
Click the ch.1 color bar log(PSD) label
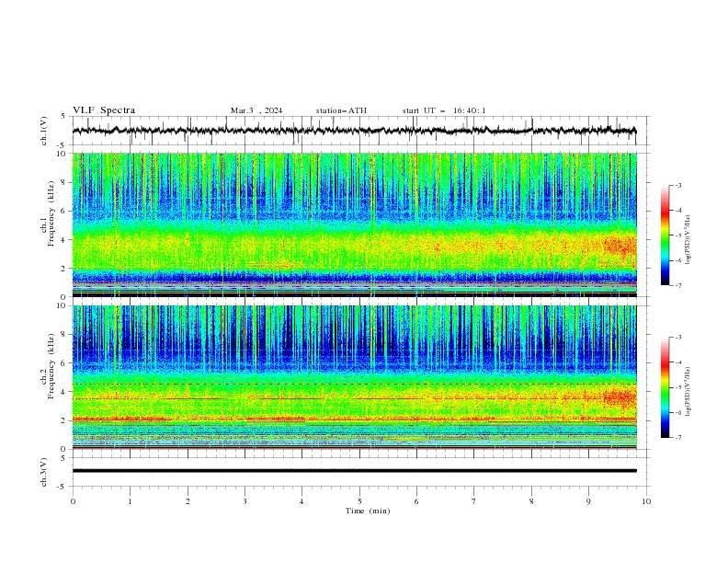click(x=688, y=240)
